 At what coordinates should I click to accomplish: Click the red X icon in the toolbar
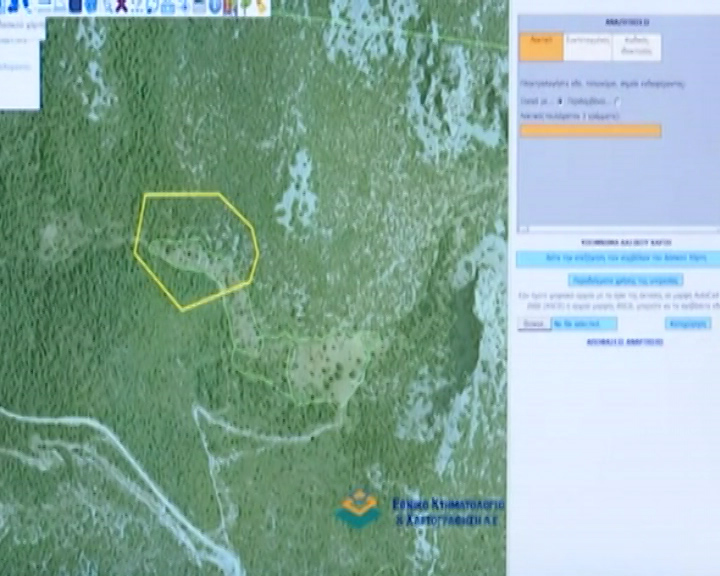pos(121,7)
